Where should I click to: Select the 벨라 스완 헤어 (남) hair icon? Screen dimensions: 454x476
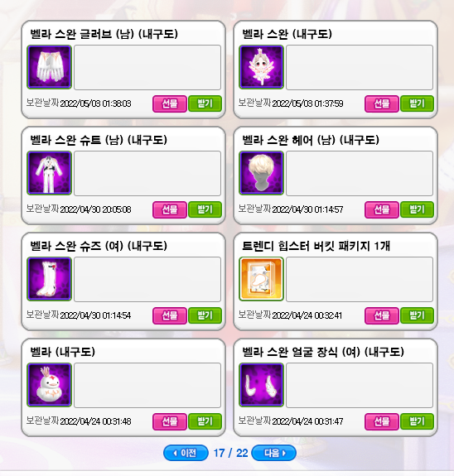point(261,173)
